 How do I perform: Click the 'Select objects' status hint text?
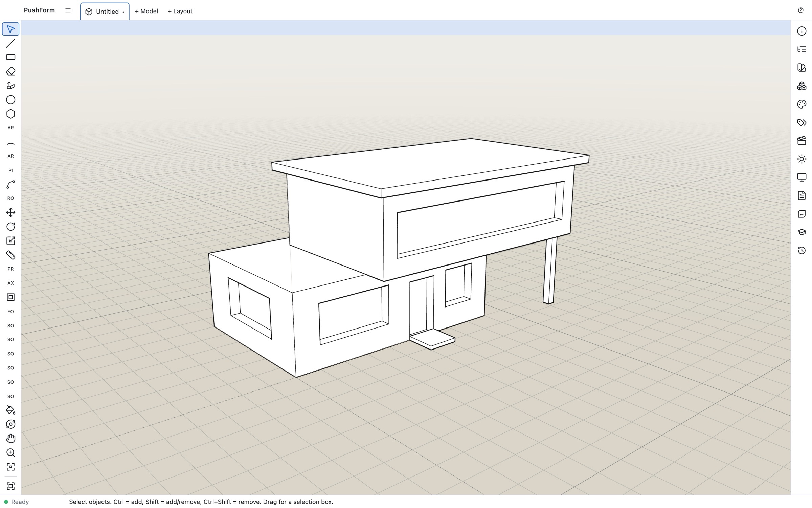point(201,502)
